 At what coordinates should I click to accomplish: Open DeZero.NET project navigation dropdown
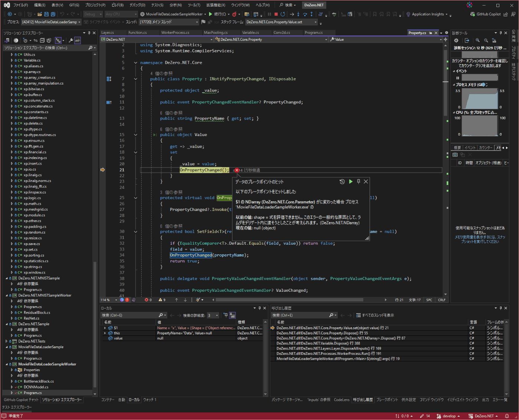coord(156,39)
